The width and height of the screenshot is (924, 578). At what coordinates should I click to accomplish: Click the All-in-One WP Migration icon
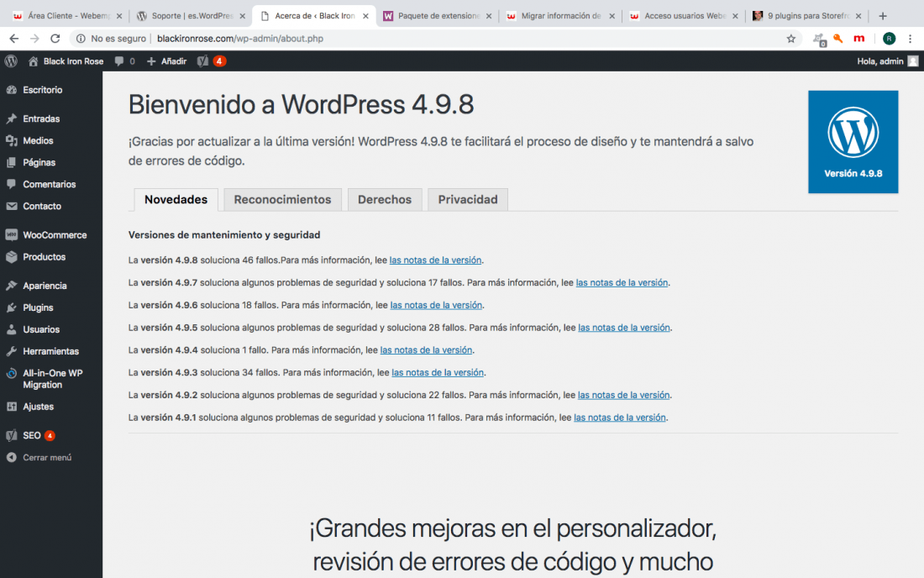pyautogui.click(x=11, y=374)
